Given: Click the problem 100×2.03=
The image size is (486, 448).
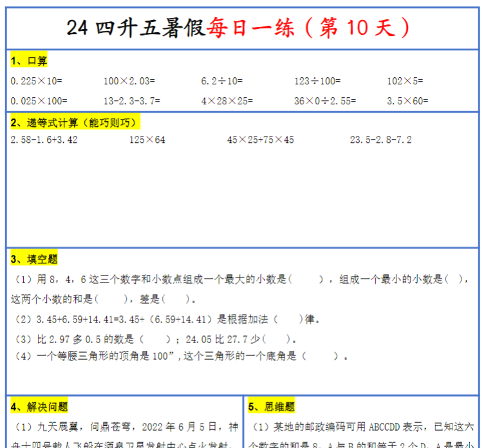Looking at the screenshot, I should [129, 81].
